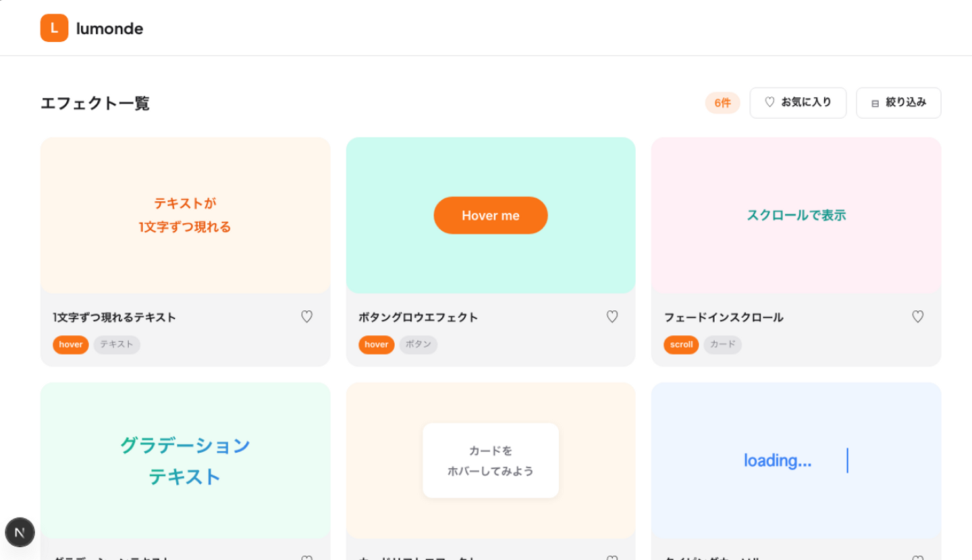Select the scroll tag badge

point(681,345)
